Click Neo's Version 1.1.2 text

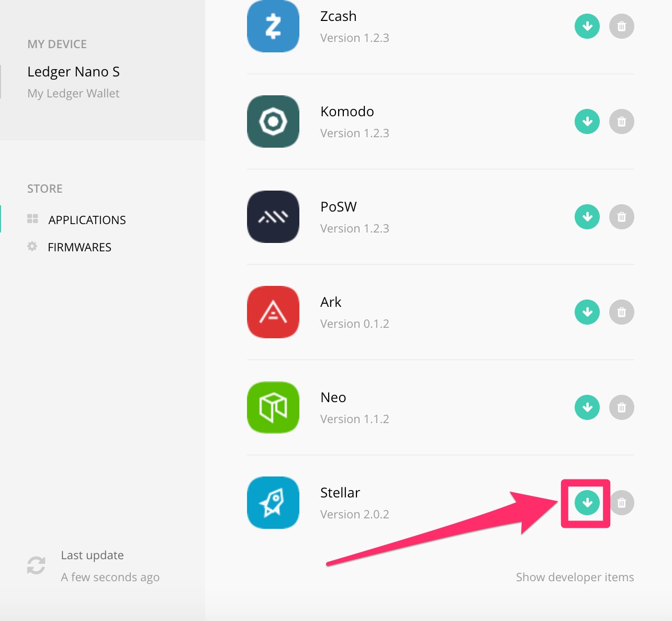pos(355,419)
